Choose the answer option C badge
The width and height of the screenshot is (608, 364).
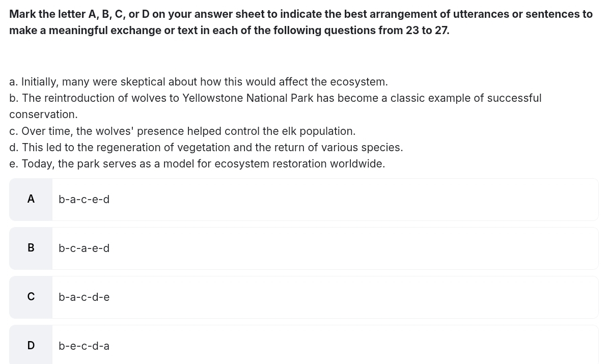[x=31, y=297]
